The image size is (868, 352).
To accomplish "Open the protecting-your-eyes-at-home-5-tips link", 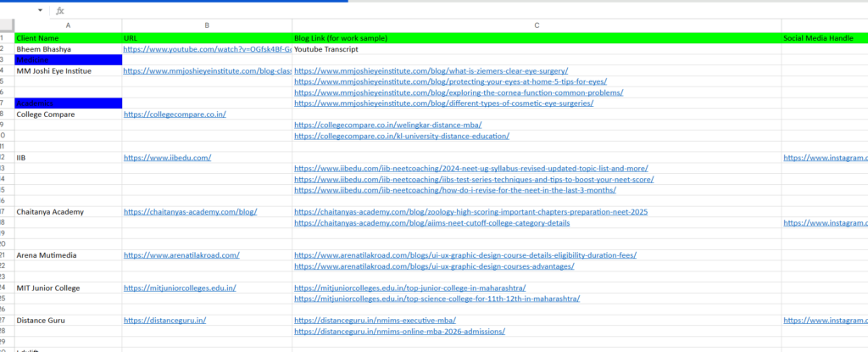I will pyautogui.click(x=450, y=81).
